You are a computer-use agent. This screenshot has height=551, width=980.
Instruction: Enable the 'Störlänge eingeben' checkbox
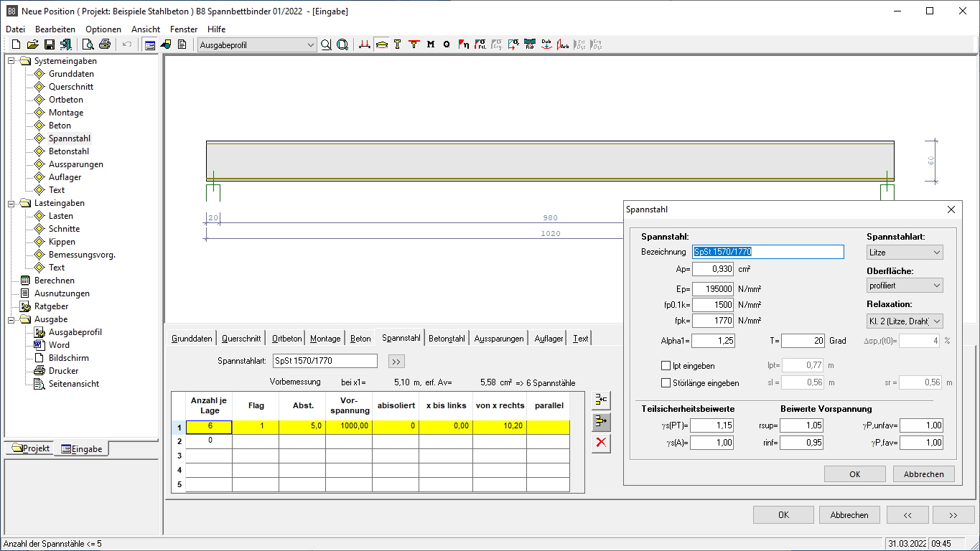(x=666, y=383)
